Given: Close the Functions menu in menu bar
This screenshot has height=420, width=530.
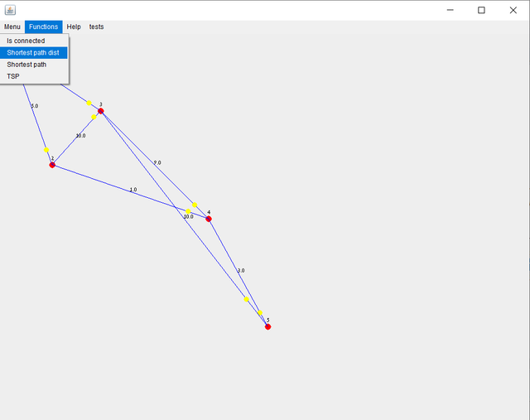Looking at the screenshot, I should 43,27.
